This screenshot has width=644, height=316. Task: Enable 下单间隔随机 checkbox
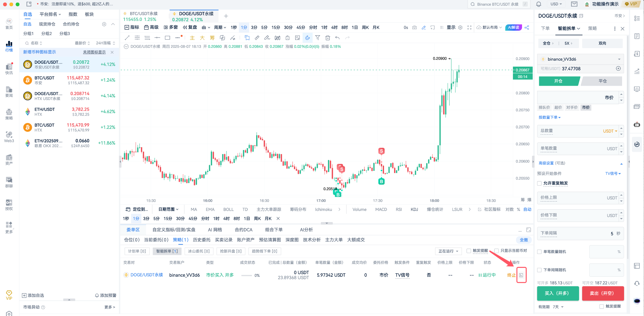tap(539, 270)
